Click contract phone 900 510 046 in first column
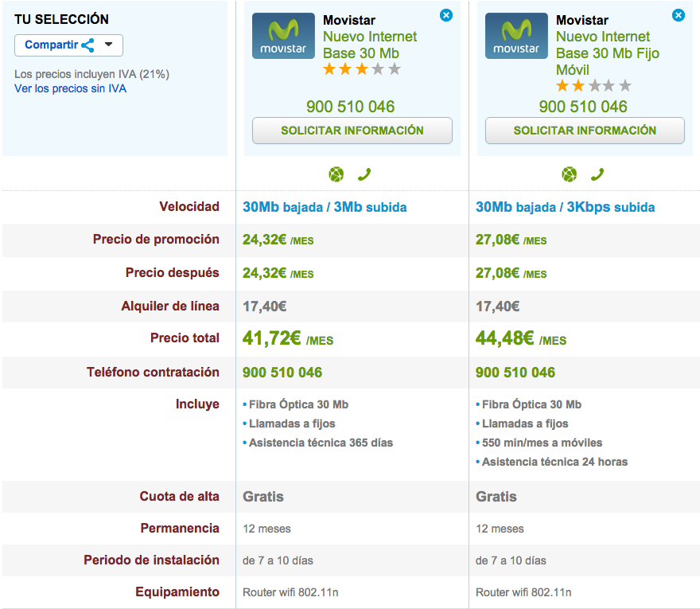The height and width of the screenshot is (609, 700). click(282, 373)
